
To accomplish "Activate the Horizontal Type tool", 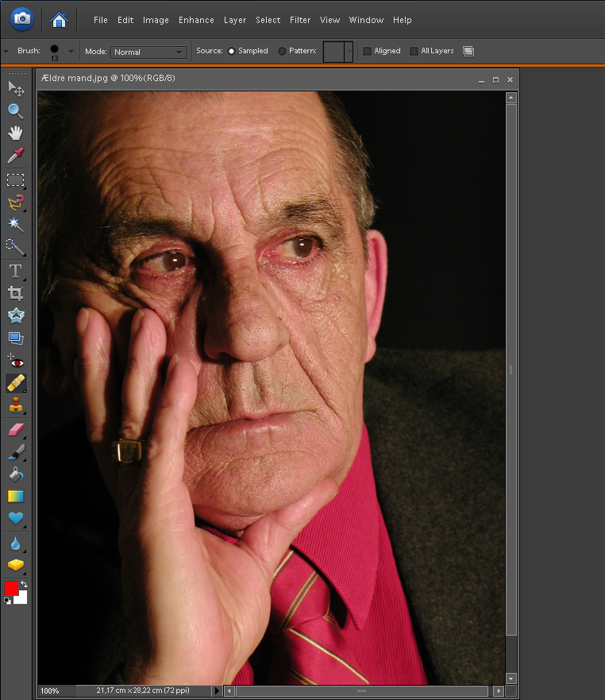I will click(x=15, y=271).
